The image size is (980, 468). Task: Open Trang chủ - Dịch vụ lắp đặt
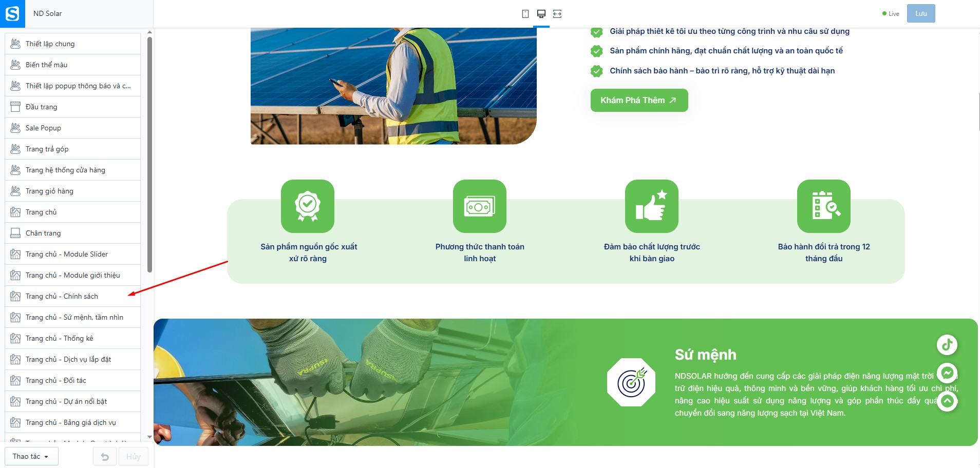[72, 359]
